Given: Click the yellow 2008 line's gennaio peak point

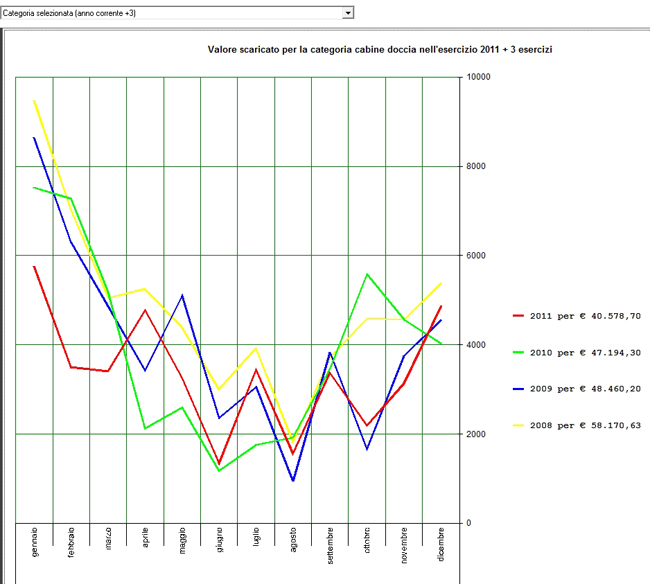Looking at the screenshot, I should [x=34, y=101].
